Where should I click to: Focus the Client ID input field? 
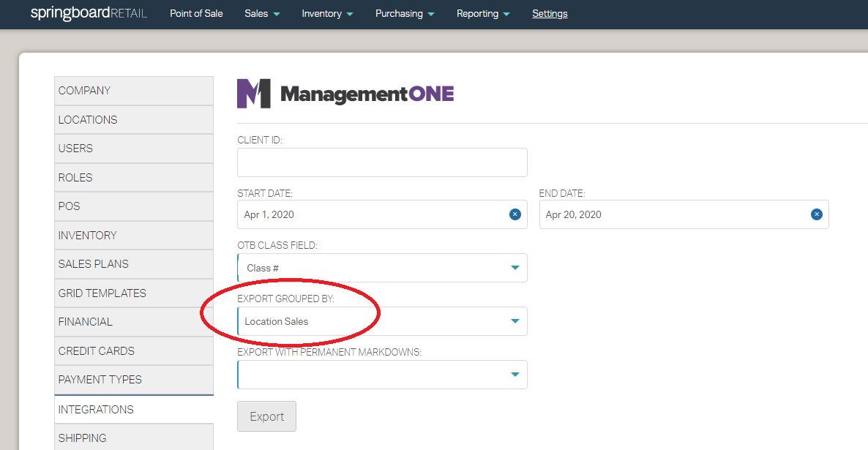(382, 162)
